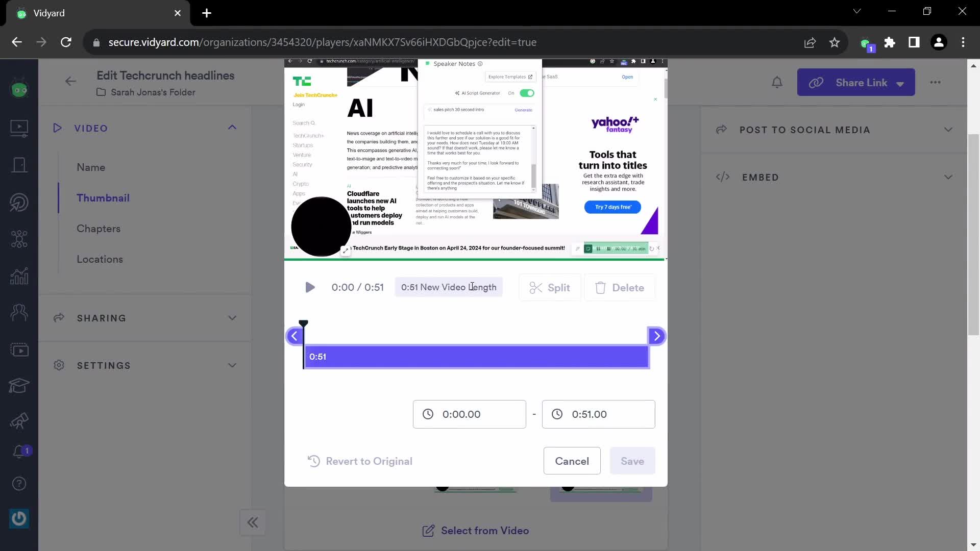Select Thumbnail from left sidebar
This screenshot has width=980, height=551.
point(104,198)
